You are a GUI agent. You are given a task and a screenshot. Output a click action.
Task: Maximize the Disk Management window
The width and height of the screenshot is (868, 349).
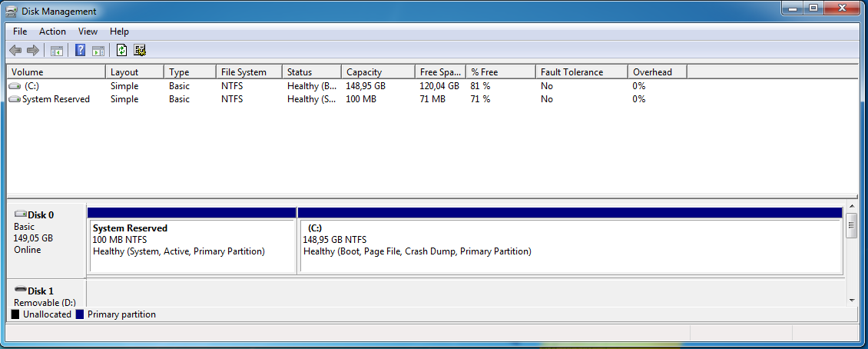[813, 8]
